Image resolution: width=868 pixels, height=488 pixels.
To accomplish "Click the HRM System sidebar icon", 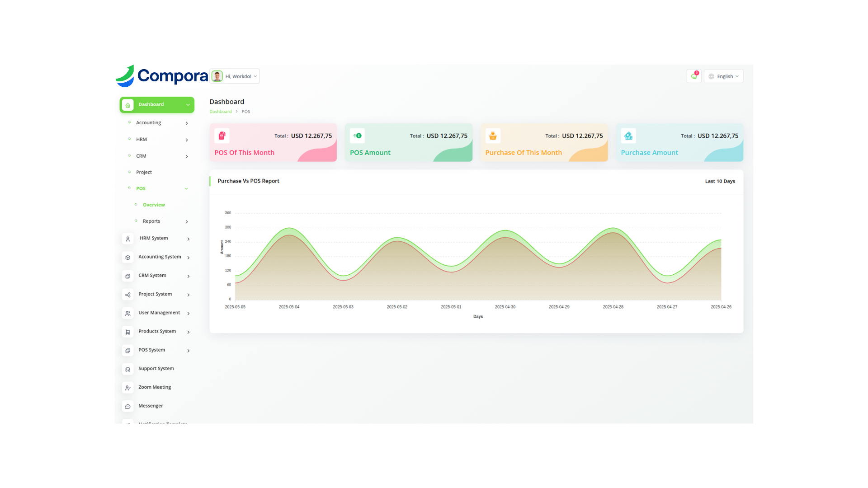I will [128, 239].
